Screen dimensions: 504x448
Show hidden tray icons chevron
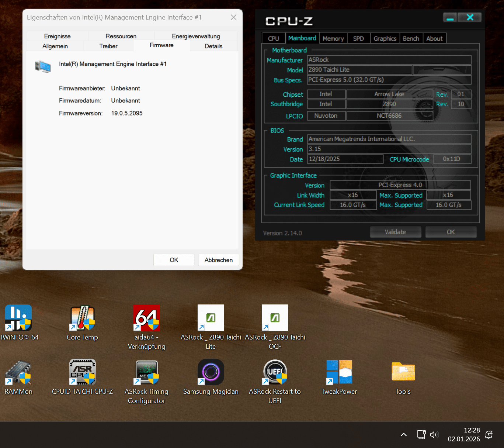tap(404, 435)
